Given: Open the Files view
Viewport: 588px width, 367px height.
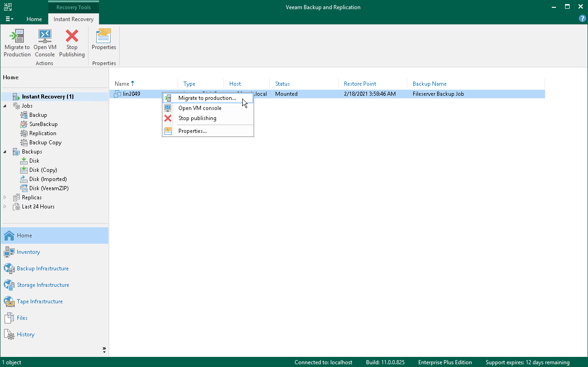Looking at the screenshot, I should [23, 318].
